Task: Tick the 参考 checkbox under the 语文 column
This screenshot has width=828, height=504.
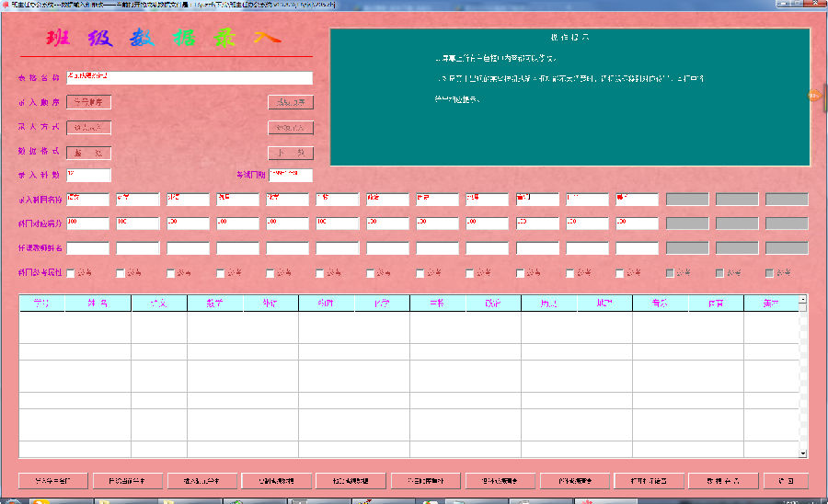Action: pos(71,273)
